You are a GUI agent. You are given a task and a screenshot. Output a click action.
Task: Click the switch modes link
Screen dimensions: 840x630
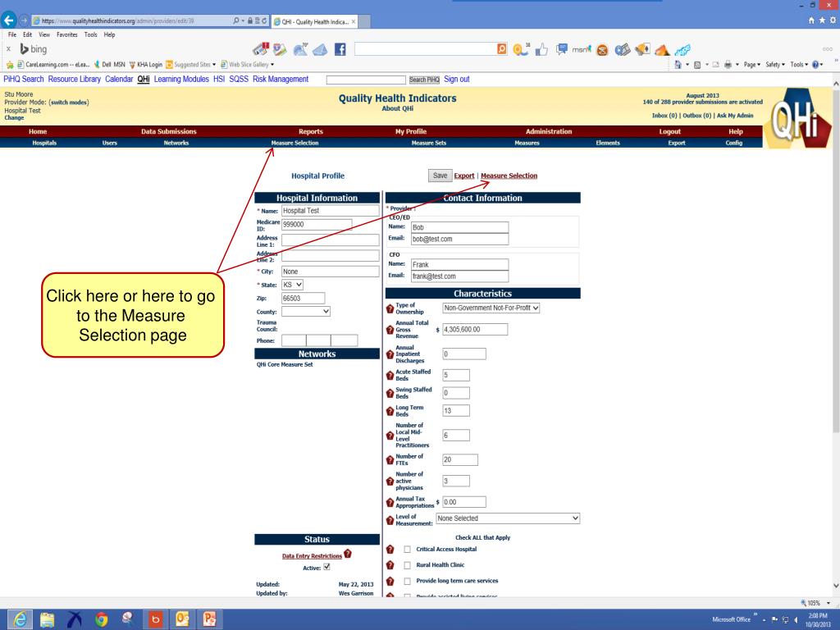[x=69, y=103]
